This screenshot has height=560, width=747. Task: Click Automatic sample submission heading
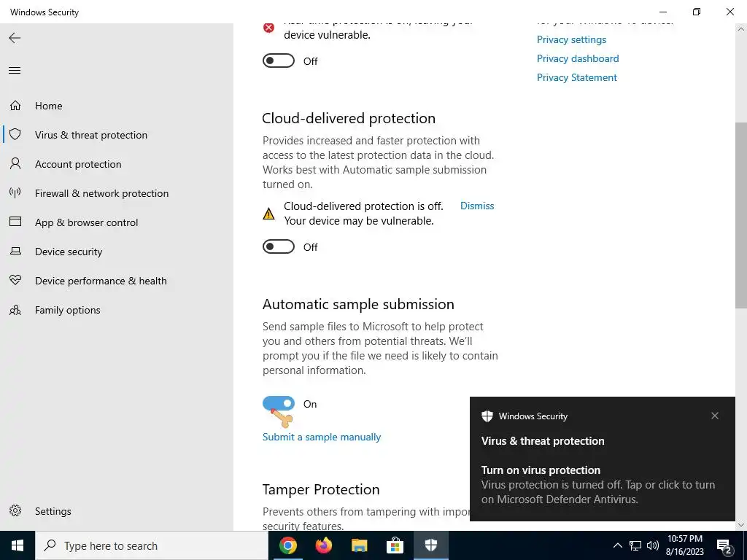358,304
